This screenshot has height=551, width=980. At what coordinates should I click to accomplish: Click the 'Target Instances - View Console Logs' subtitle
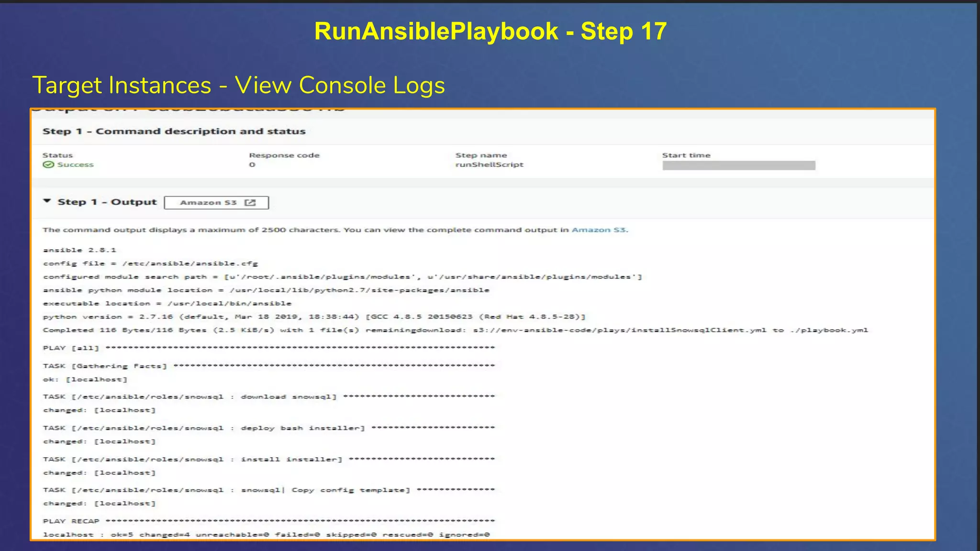coord(238,86)
